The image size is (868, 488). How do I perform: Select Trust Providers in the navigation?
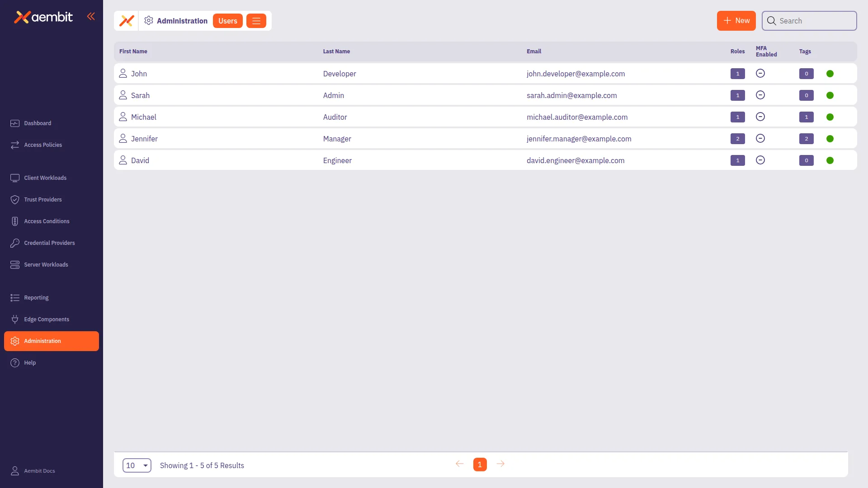[43, 199]
